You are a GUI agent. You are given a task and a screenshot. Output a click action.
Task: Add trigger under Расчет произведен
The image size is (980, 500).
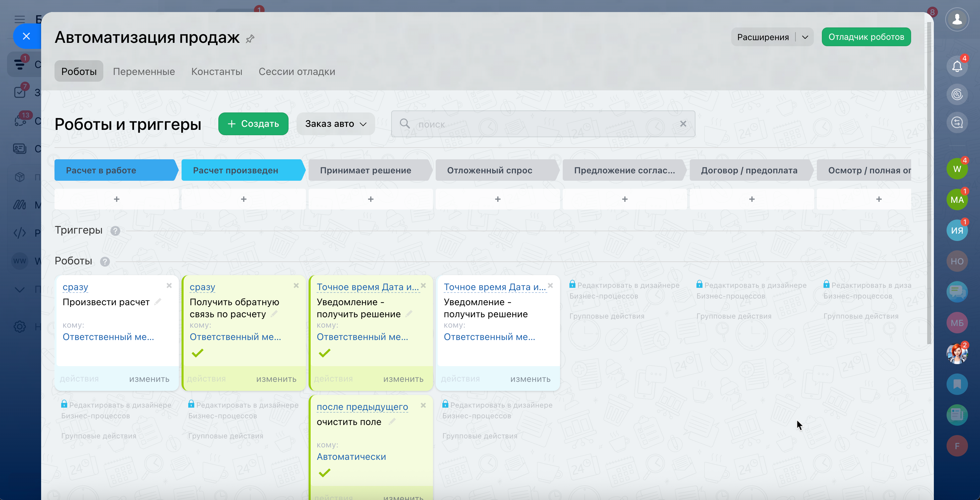pos(243,199)
